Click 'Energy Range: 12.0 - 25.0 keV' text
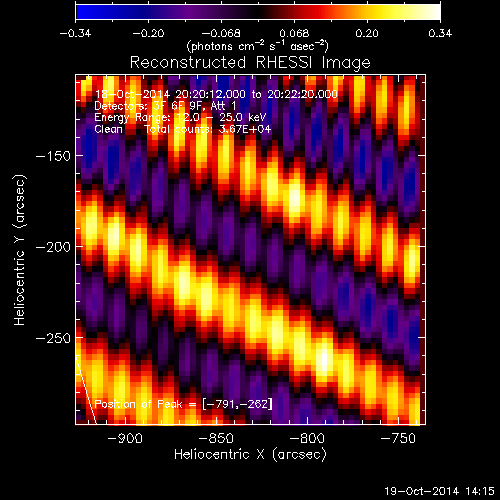 tap(180, 118)
